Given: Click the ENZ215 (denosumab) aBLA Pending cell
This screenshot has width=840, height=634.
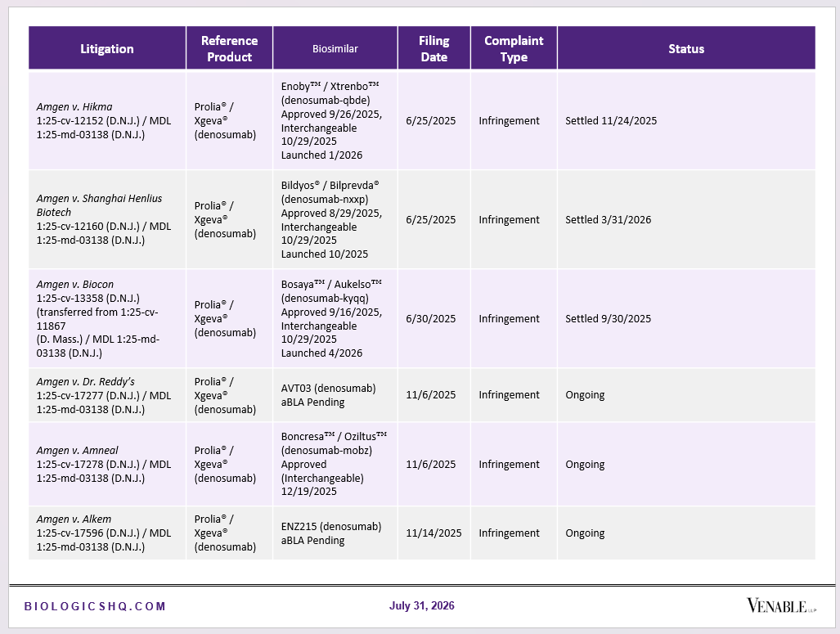Looking at the screenshot, I should pyautogui.click(x=335, y=533).
